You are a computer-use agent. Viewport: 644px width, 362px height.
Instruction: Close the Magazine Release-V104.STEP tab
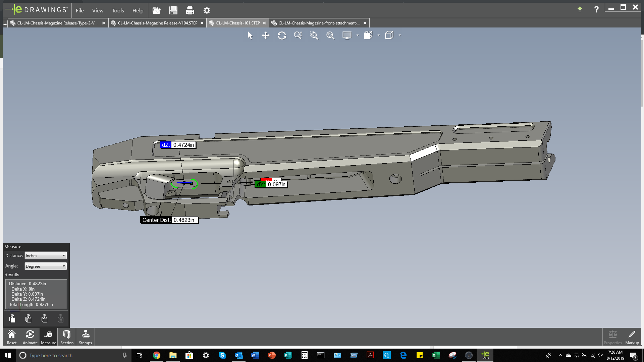click(x=202, y=23)
